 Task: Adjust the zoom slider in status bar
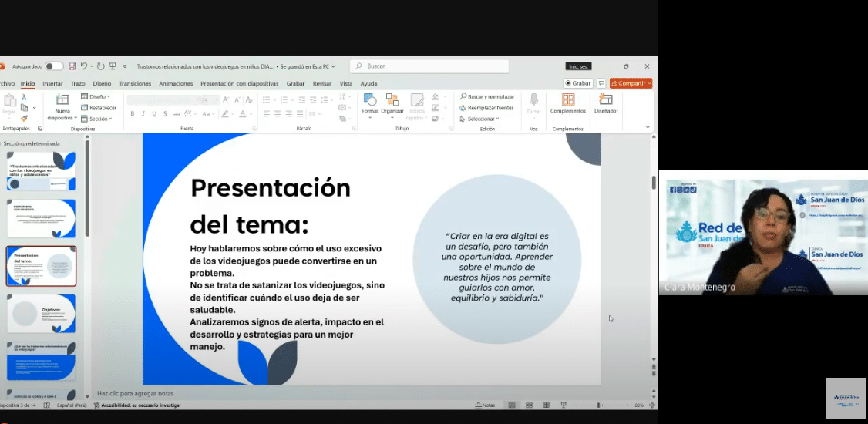click(x=598, y=405)
